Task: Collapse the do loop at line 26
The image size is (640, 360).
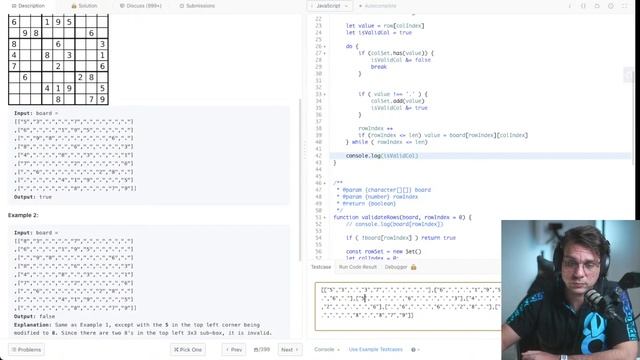Action: coord(324,46)
